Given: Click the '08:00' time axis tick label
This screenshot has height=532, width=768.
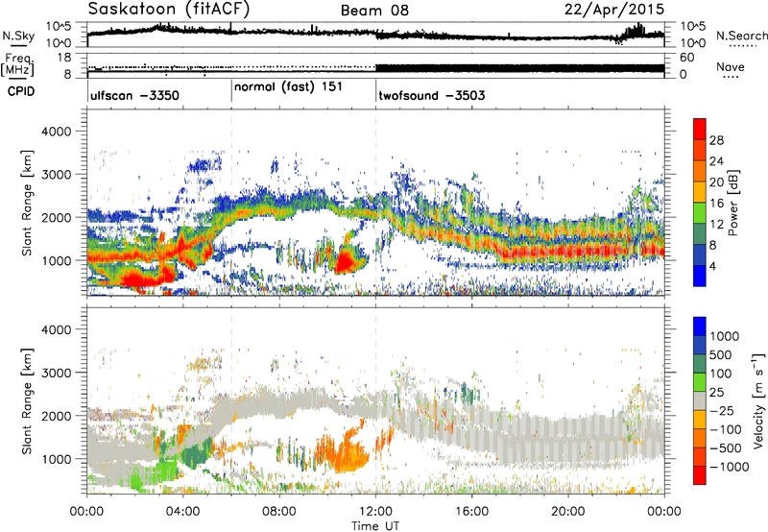Looking at the screenshot, I should [x=279, y=512].
